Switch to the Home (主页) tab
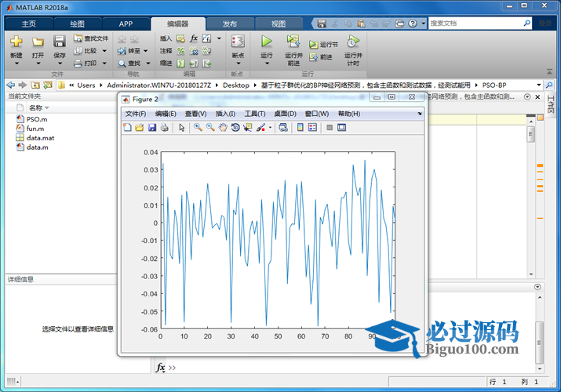 pyautogui.click(x=29, y=24)
